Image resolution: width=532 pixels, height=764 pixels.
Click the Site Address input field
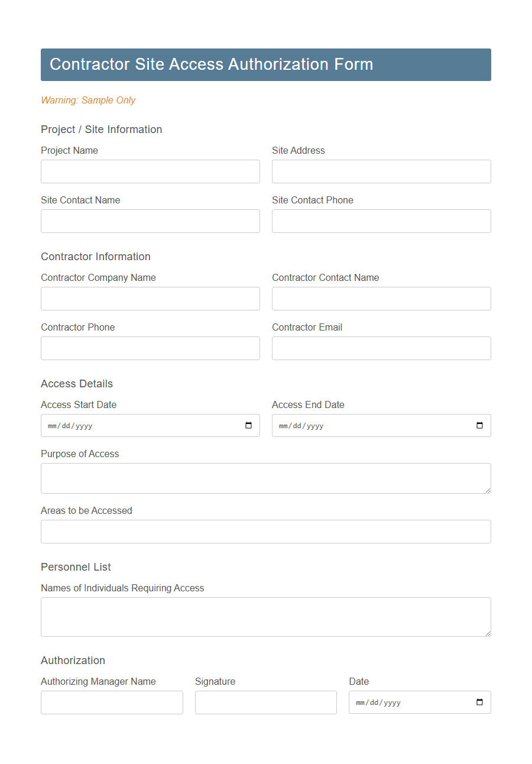tap(381, 171)
